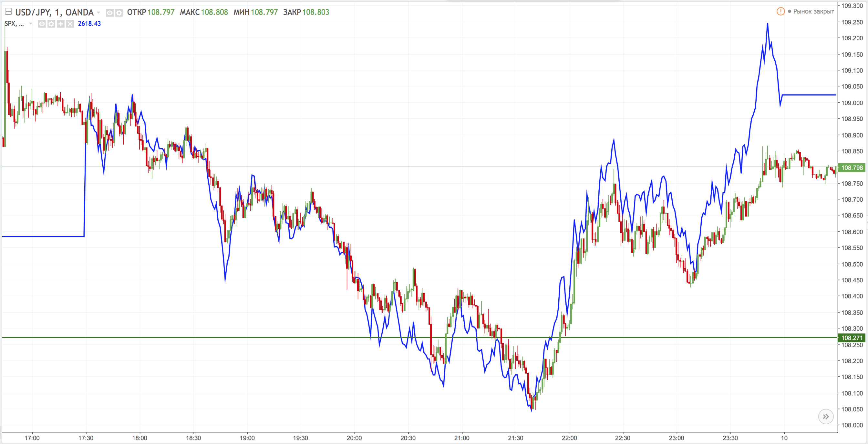Click the 'Рынок закрыт' status label
Screen dimensions: 868x444
[813, 11]
